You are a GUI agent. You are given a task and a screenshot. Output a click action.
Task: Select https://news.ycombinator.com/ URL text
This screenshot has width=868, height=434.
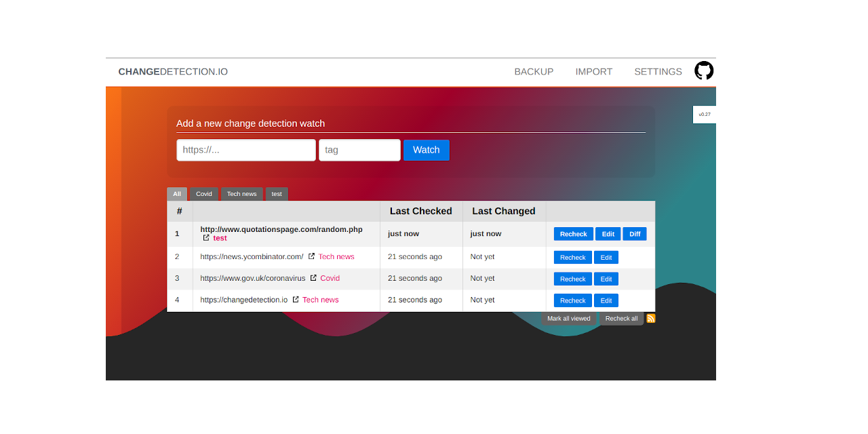tap(252, 256)
